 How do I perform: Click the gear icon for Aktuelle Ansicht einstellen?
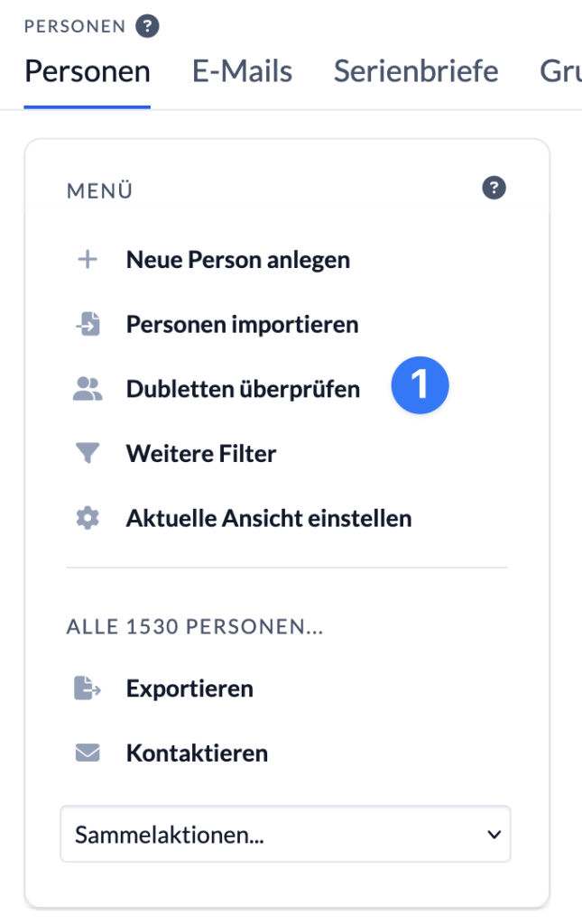point(87,518)
